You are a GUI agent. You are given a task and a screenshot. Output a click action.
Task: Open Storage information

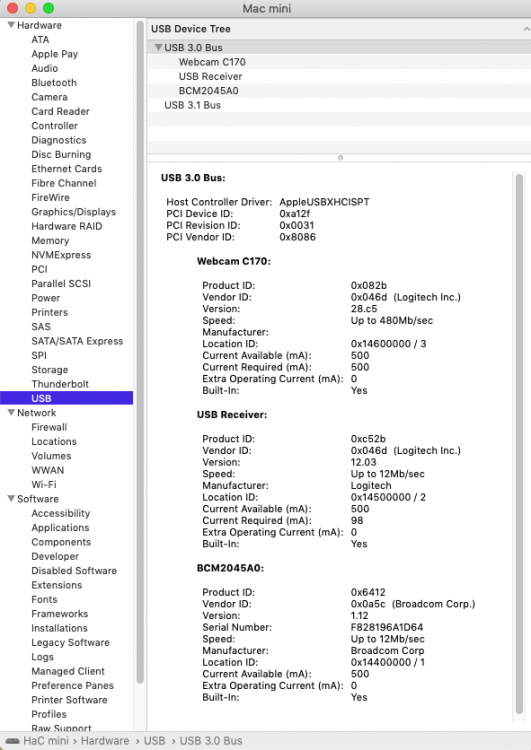tap(50, 370)
